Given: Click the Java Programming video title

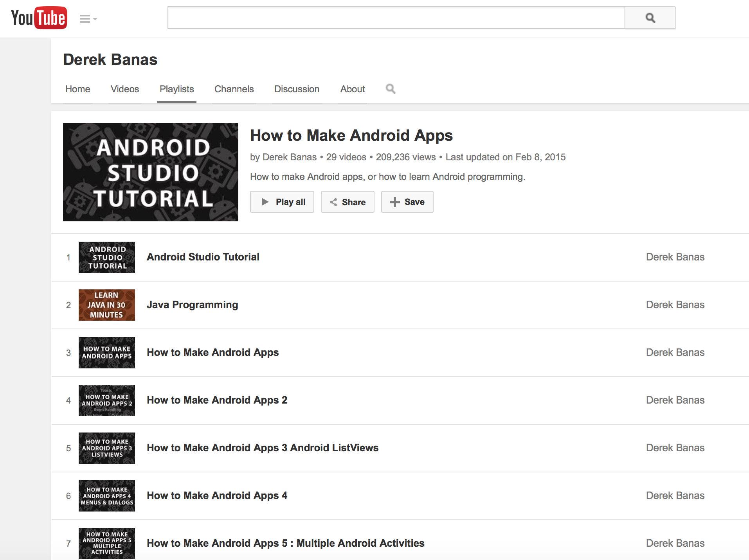Looking at the screenshot, I should (x=193, y=305).
